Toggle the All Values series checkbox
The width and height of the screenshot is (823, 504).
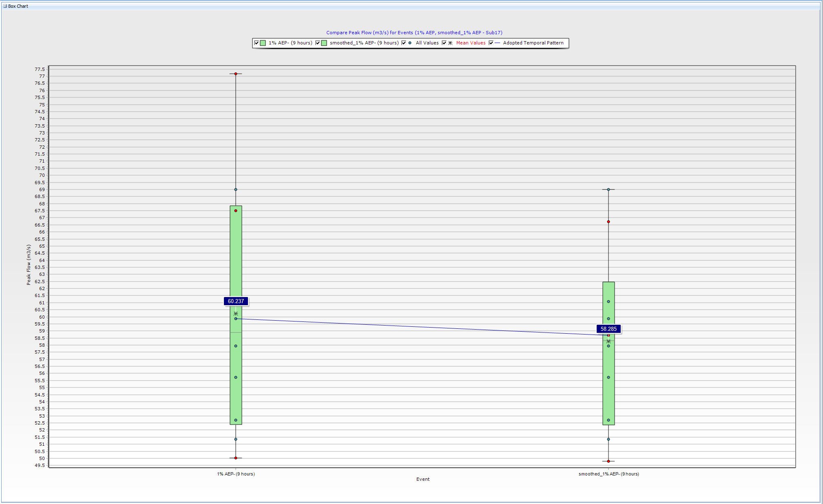(x=404, y=43)
